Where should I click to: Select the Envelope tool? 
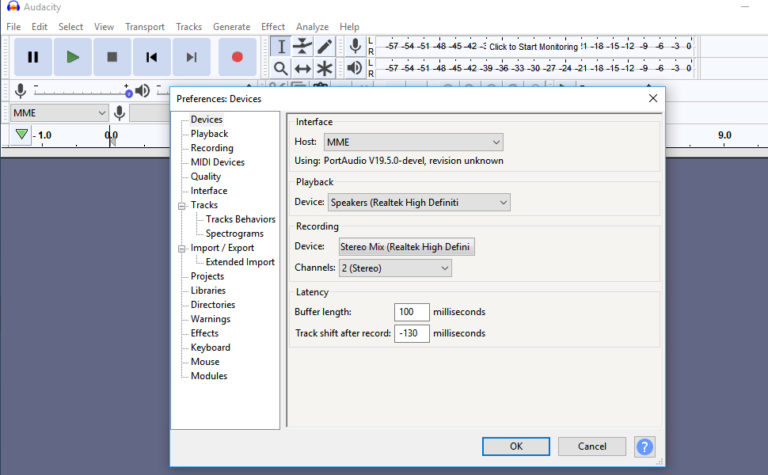click(x=303, y=47)
